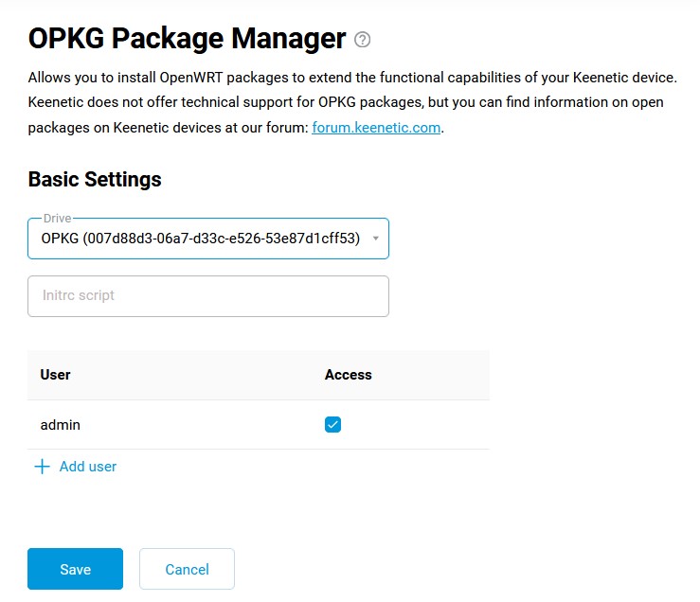
Task: Click the Access column header
Action: [349, 375]
